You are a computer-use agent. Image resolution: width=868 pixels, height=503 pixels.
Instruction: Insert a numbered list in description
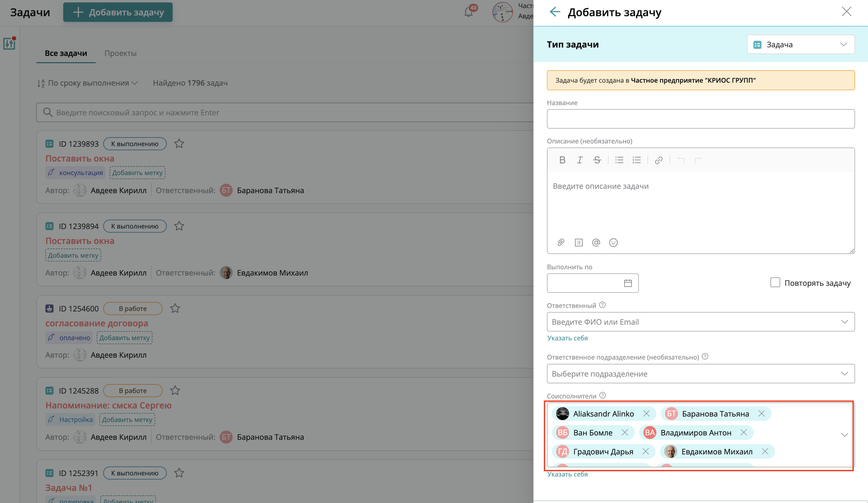coord(636,160)
